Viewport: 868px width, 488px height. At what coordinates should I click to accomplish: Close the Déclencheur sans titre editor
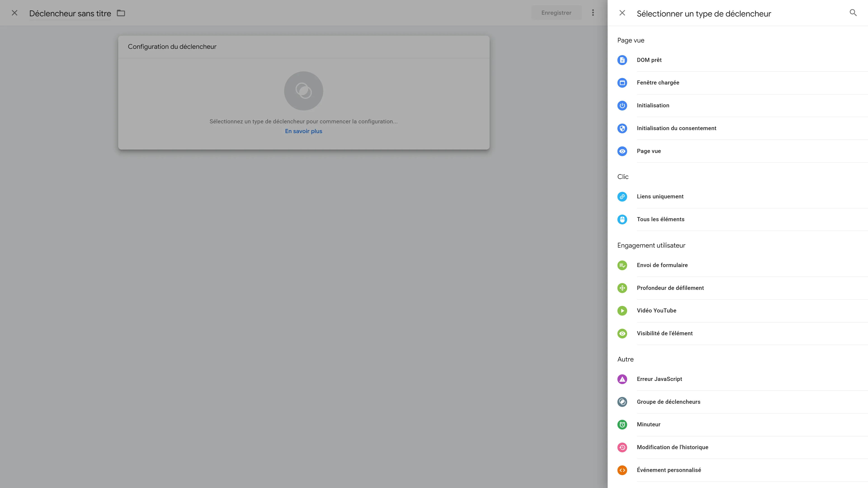click(14, 13)
